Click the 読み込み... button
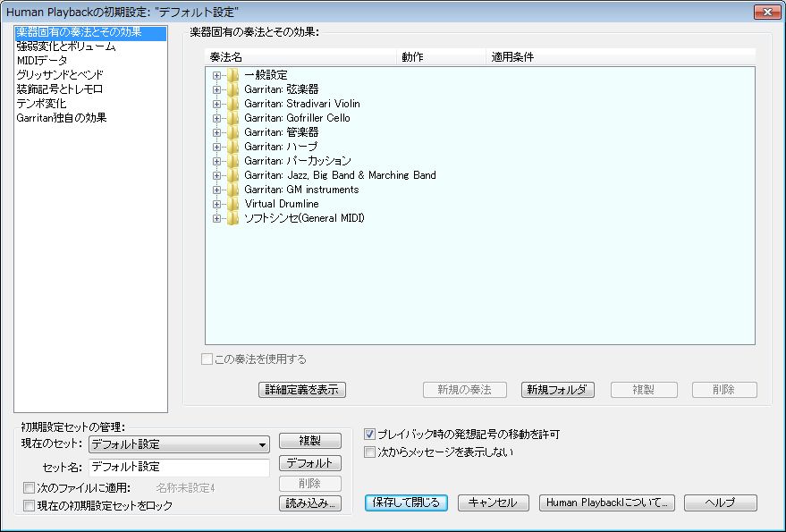 click(310, 503)
